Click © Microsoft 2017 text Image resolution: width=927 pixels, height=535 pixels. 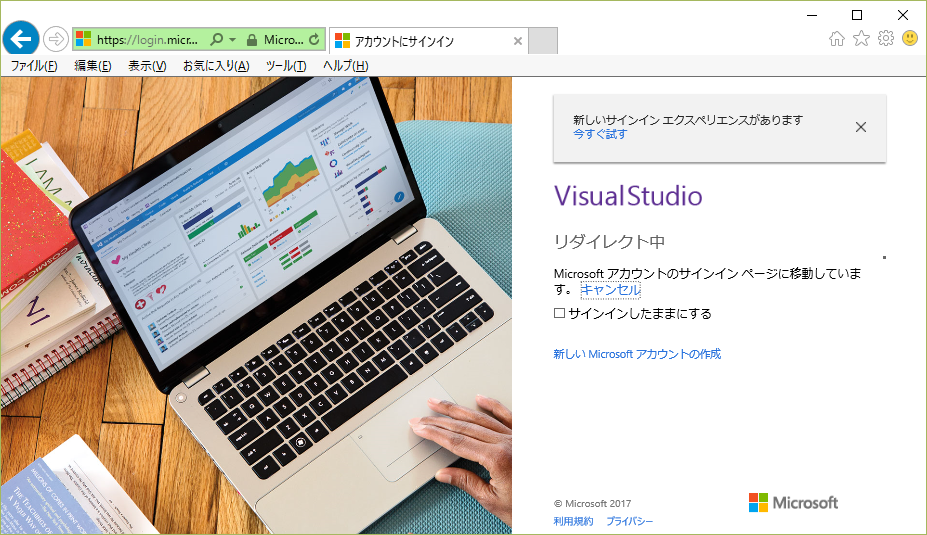592,504
